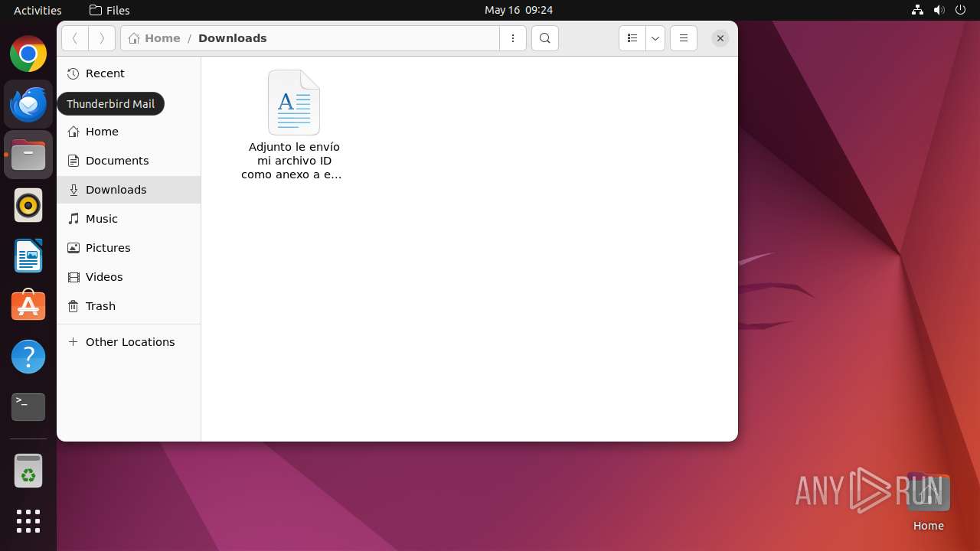Launch Terminal from the dock
This screenshot has height=551, width=980.
(x=28, y=407)
